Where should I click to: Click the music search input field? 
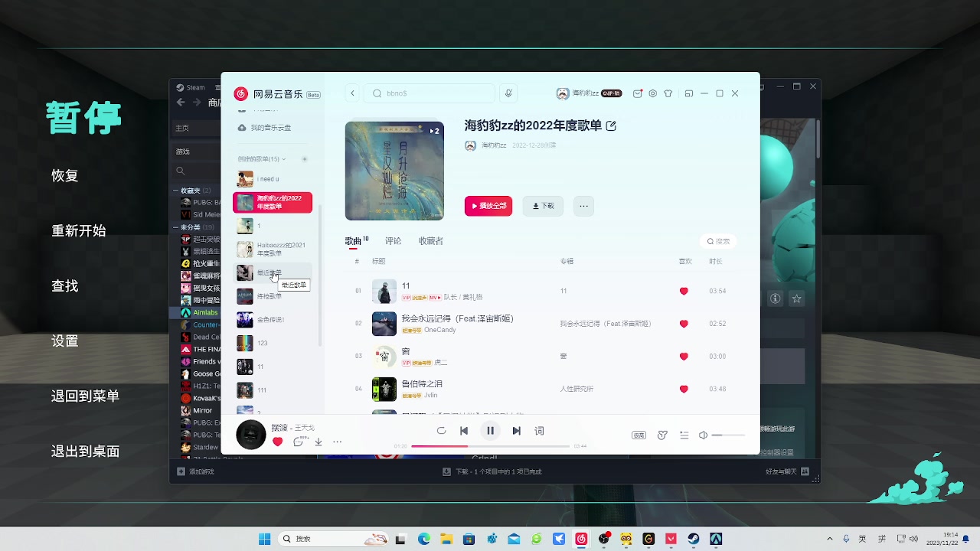429,93
